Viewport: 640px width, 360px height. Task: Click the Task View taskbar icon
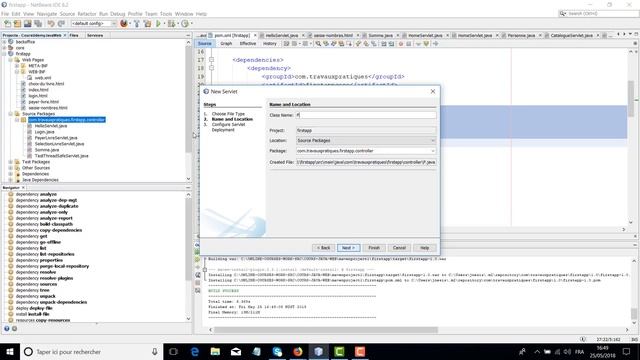click(x=173, y=351)
